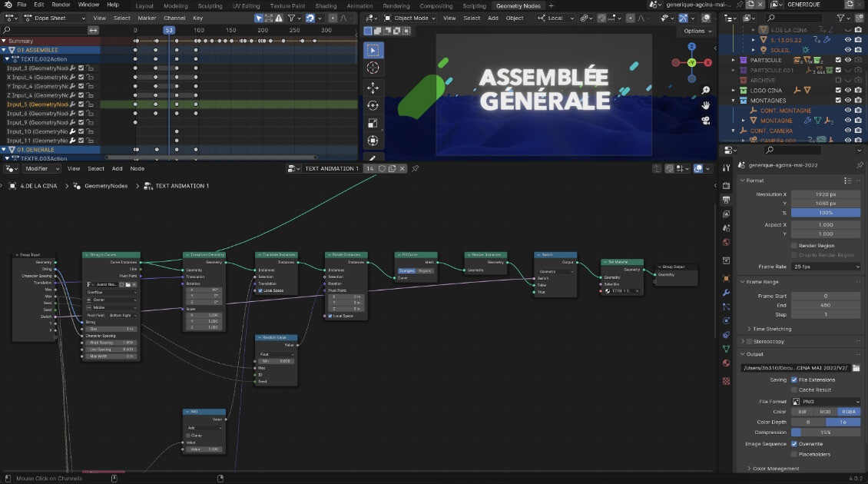The image size is (868, 484).
Task: Switch to the Shading workspace tab
Action: (x=326, y=5)
